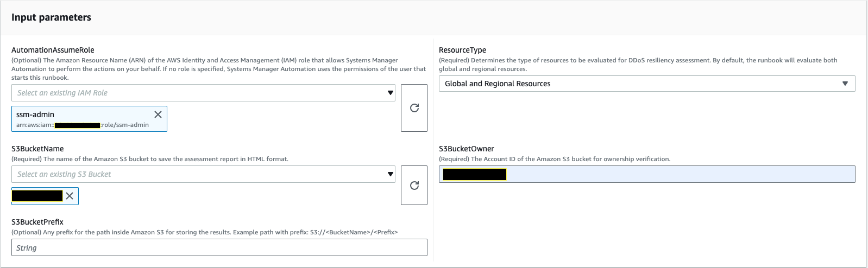Click the redacted S3 bucket name chip
The height and width of the screenshot is (268, 868).
pyautogui.click(x=37, y=196)
